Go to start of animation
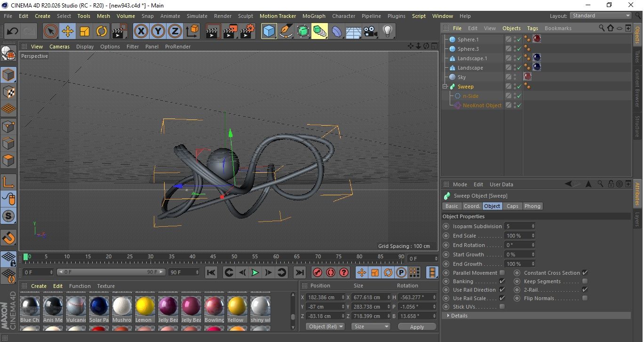Viewport: 644px width, 342px height. tap(211, 272)
